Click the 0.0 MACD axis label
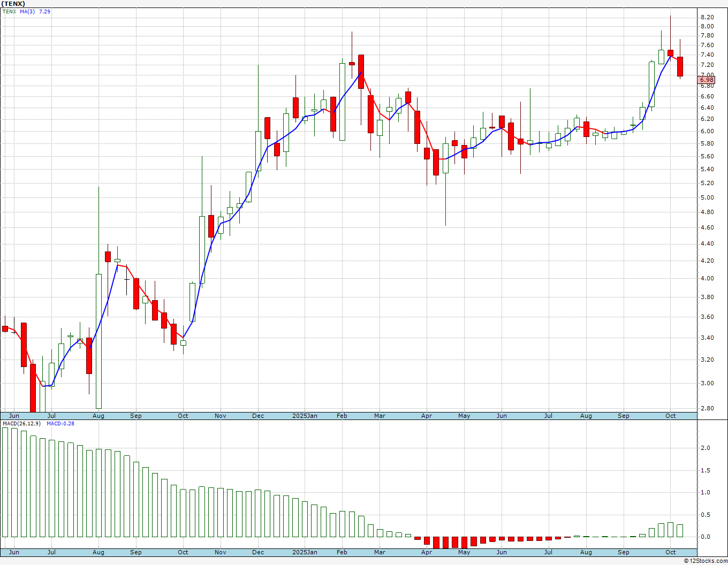Screen dimensions: 728x565 (706, 537)
